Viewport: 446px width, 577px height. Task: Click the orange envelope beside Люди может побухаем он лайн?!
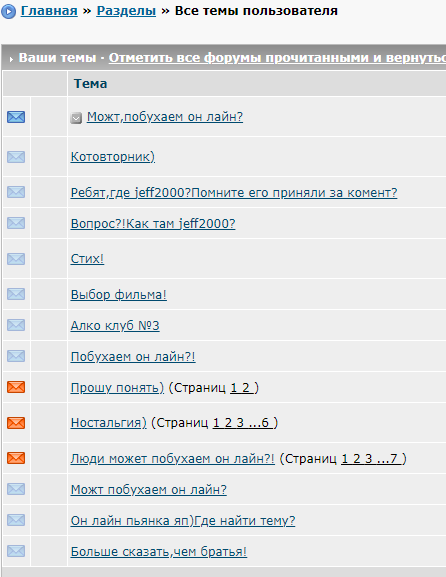point(16,458)
